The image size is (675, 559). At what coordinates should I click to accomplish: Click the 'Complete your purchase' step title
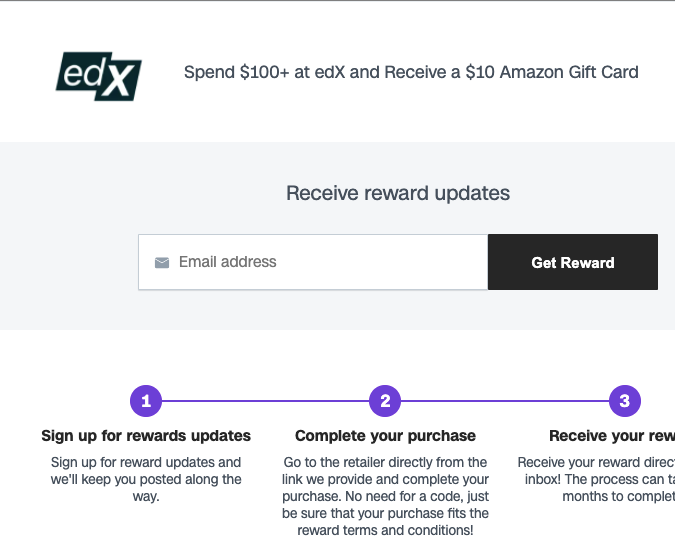point(385,436)
